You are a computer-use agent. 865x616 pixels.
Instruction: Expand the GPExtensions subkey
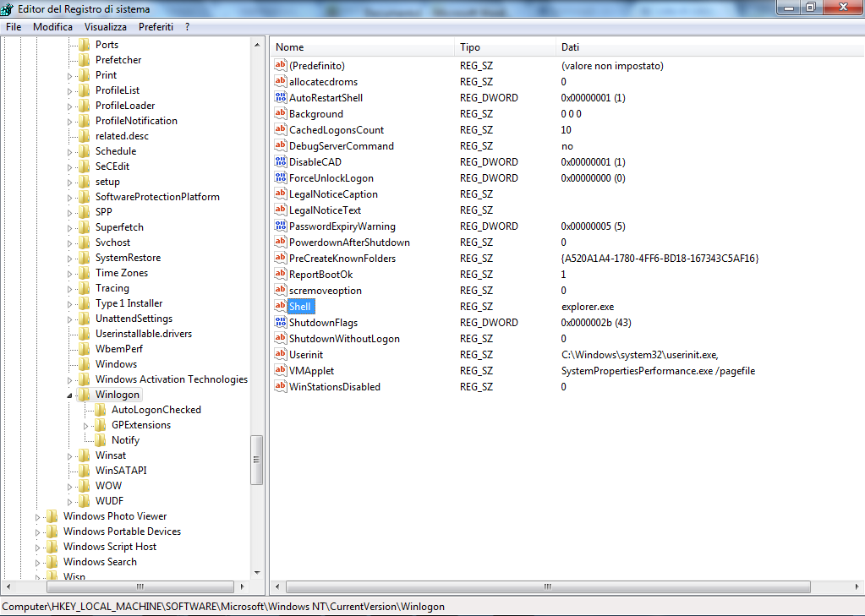pyautogui.click(x=85, y=426)
